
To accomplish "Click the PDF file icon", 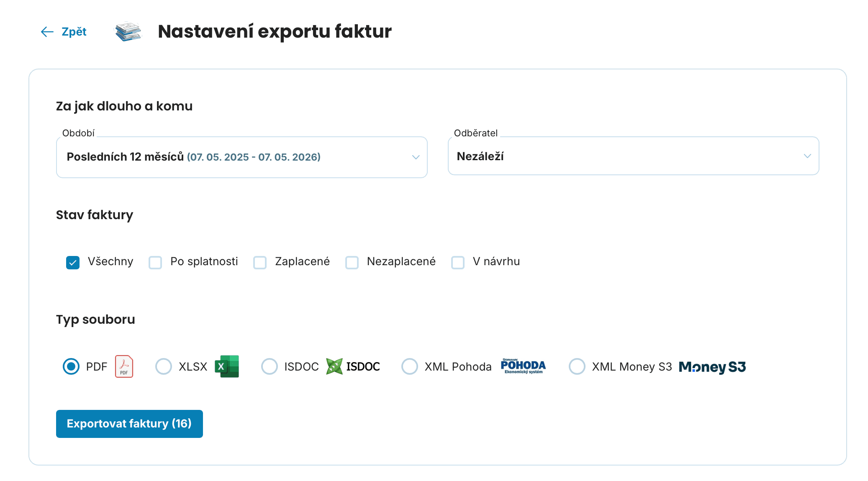I will pyautogui.click(x=124, y=366).
